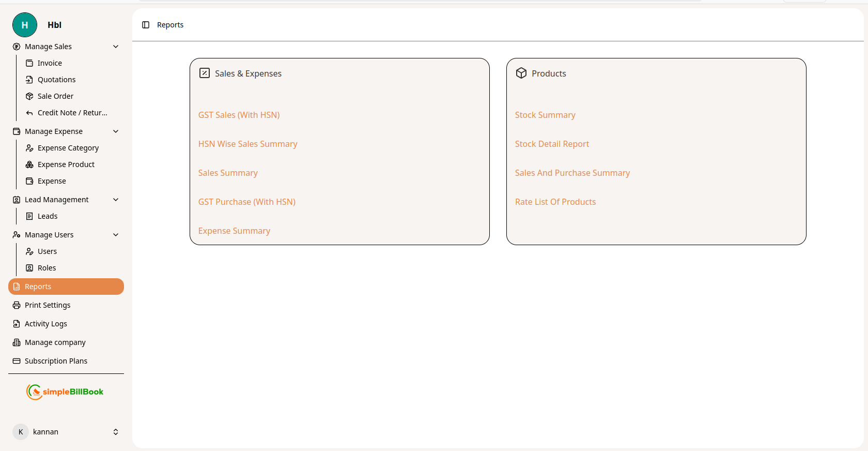Click the Hbl company avatar
868x451 pixels.
pyautogui.click(x=25, y=25)
